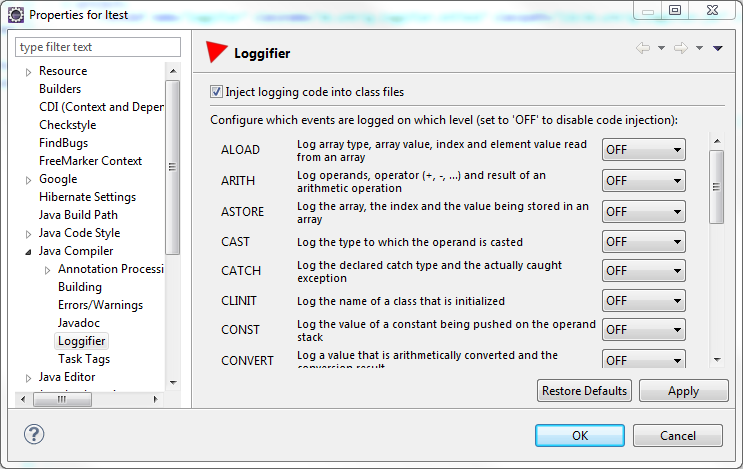Click the Apply button
The width and height of the screenshot is (743, 469).
coord(683,391)
